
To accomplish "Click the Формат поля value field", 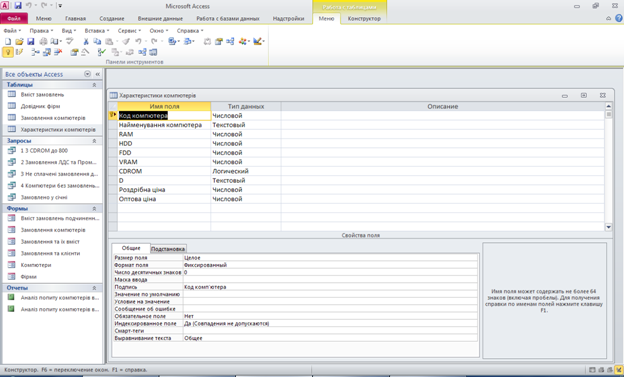I will (330, 265).
